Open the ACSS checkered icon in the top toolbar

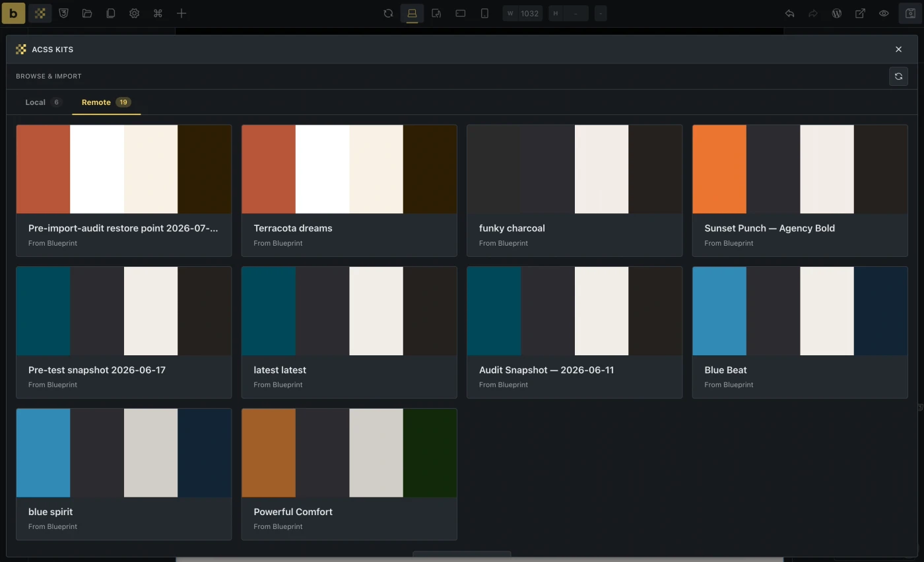(40, 13)
